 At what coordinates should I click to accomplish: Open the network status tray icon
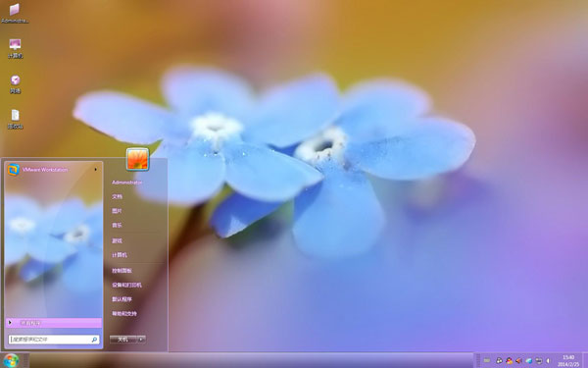pyautogui.click(x=539, y=361)
